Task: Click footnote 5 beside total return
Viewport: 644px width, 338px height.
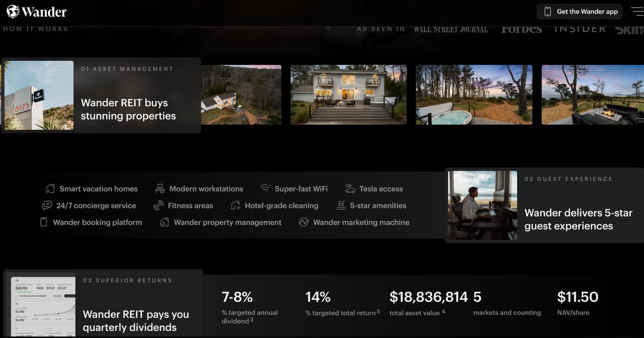Action: coord(378,311)
